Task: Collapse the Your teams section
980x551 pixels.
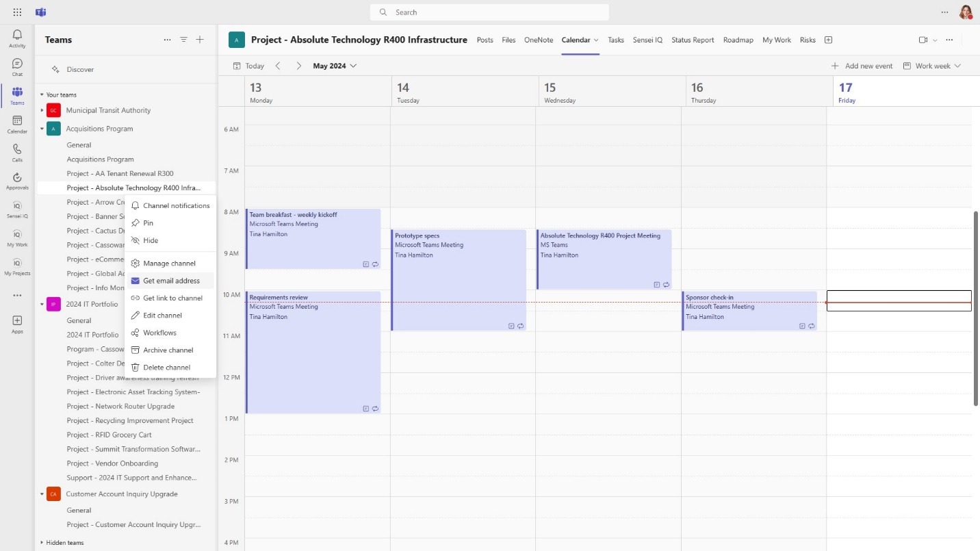Action: (42, 95)
